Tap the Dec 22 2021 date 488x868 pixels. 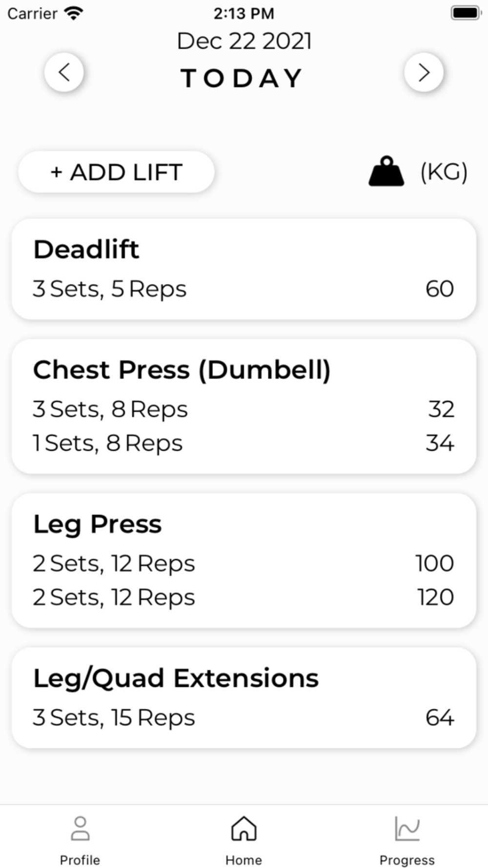click(244, 41)
